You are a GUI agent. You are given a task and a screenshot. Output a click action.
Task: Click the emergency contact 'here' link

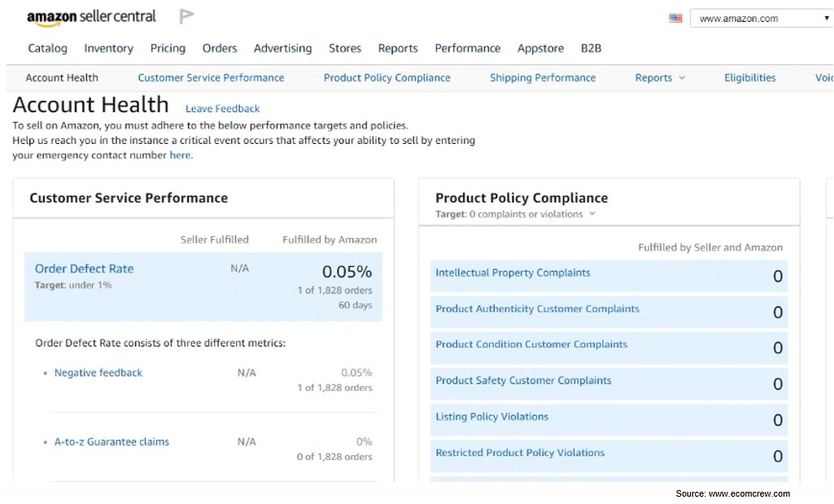[x=180, y=155]
